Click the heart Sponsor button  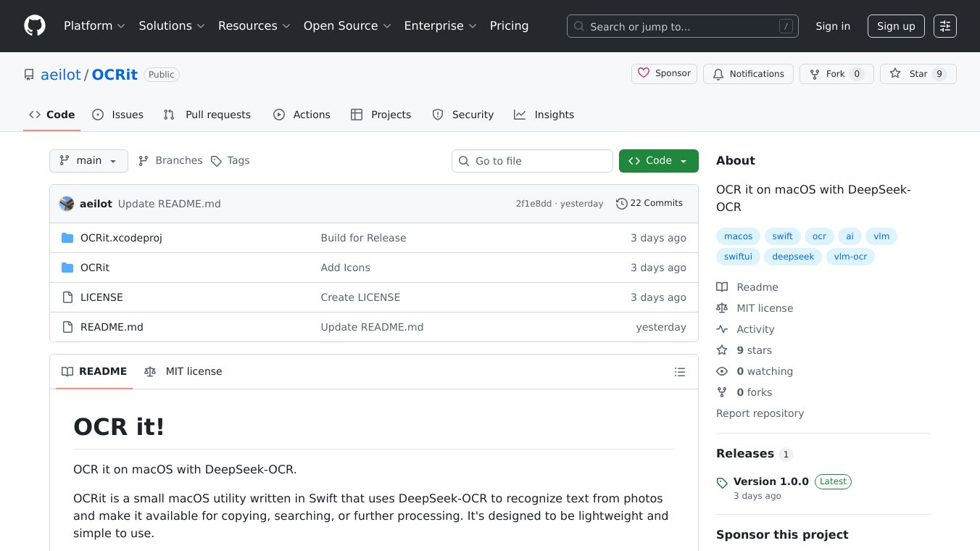point(665,74)
